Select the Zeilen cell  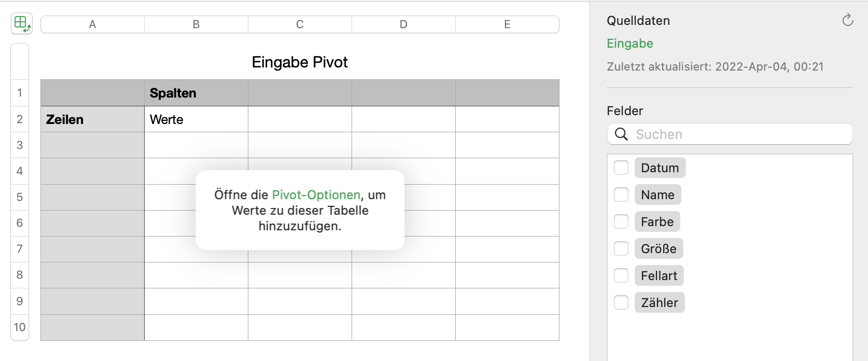[x=92, y=120]
